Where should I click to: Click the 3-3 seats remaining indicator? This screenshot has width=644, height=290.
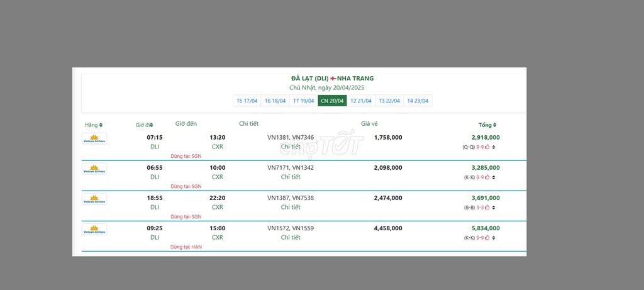click(480, 208)
